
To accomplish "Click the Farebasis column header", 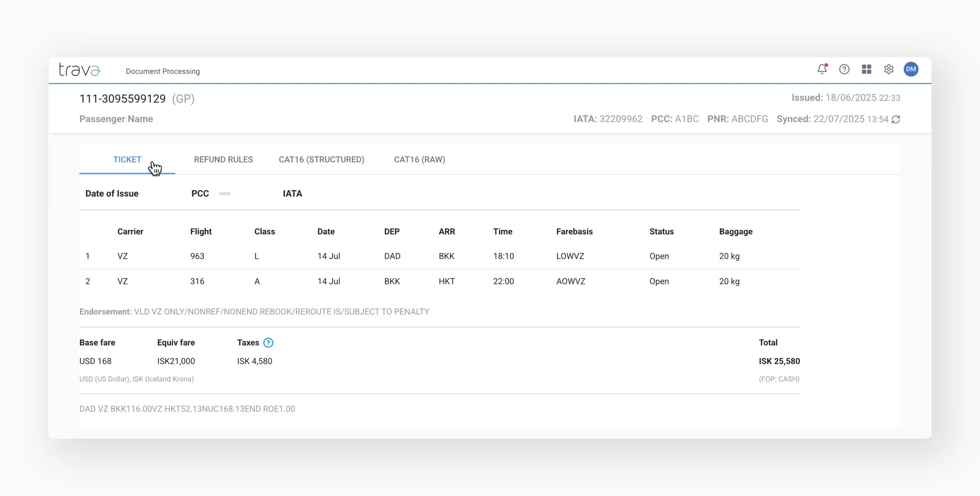I will point(574,232).
